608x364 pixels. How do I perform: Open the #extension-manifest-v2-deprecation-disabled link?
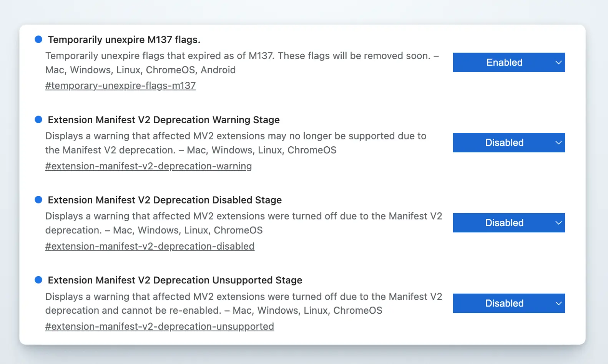pyautogui.click(x=150, y=246)
